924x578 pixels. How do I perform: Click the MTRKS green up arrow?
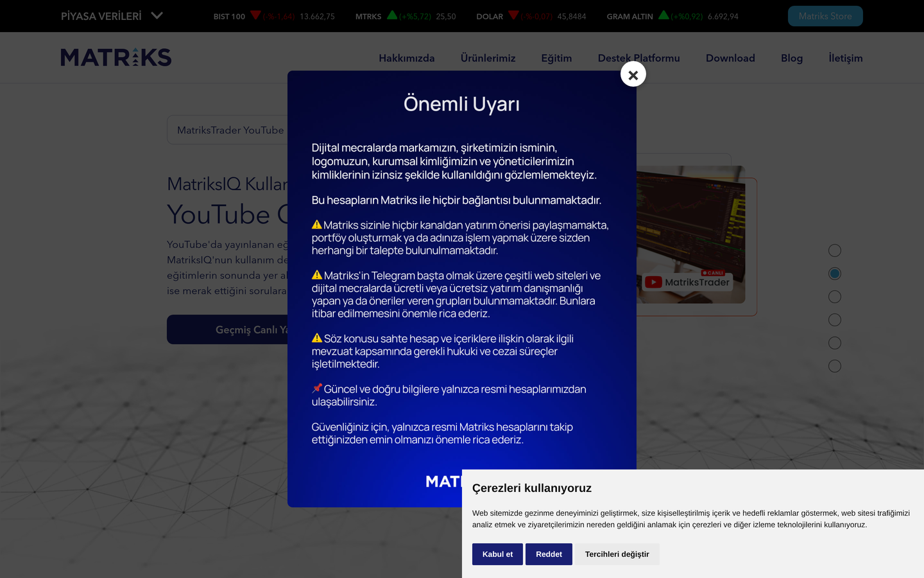tap(392, 15)
